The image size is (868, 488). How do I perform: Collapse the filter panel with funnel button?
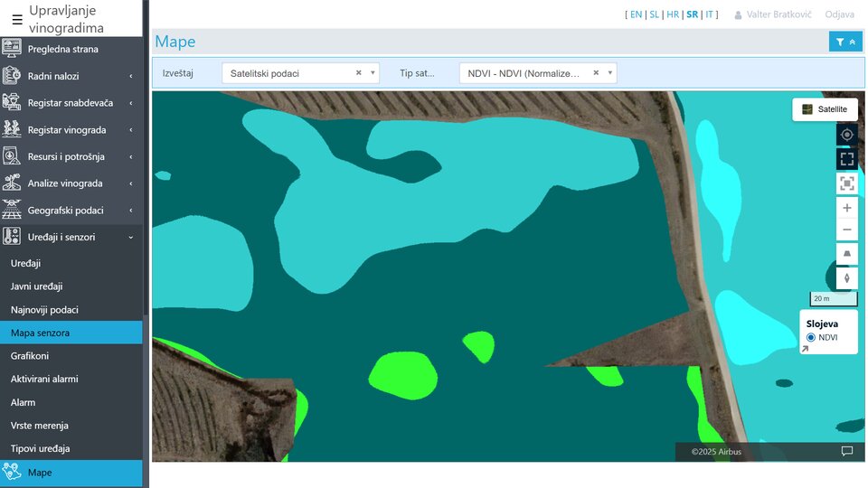(845, 42)
